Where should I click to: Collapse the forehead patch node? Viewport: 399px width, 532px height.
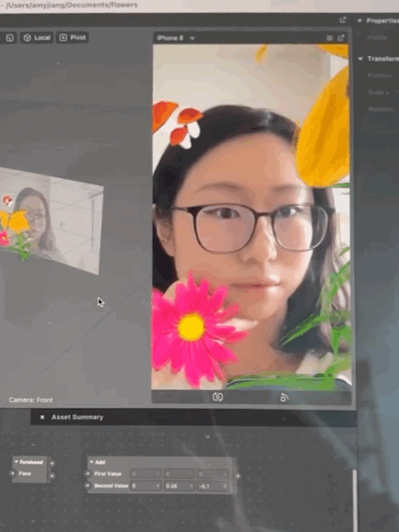16,462
